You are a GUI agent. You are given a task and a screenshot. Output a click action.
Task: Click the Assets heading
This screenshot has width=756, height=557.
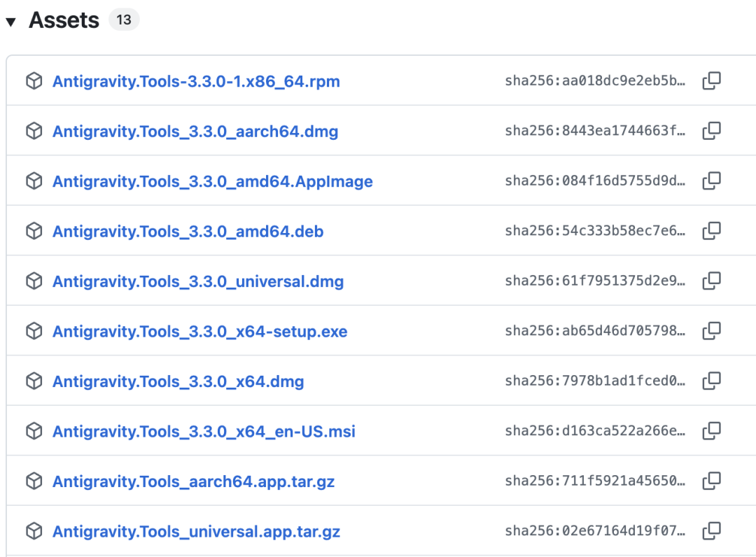pos(64,20)
